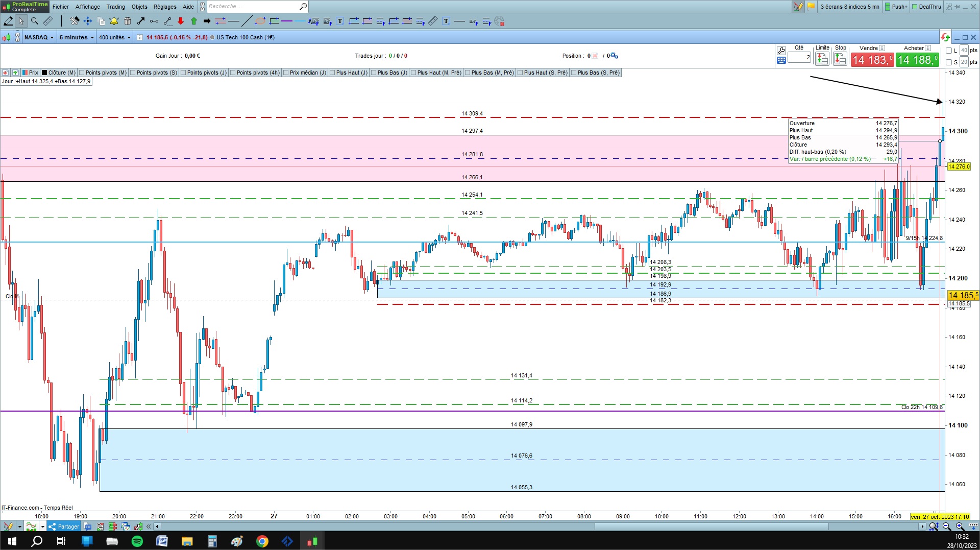This screenshot has width=980, height=550.
Task: Select the orange ellipse drawing tool
Action: pos(260,21)
